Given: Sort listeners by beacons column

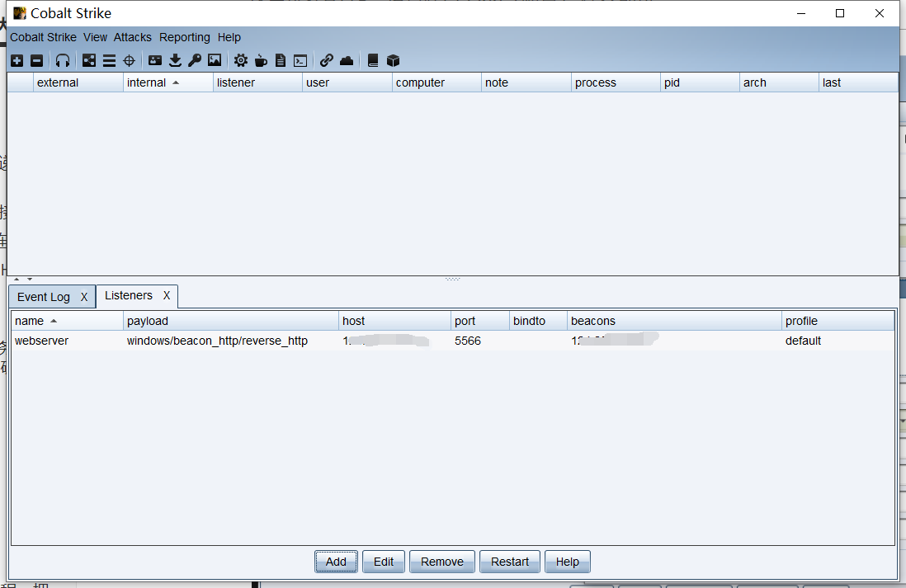Looking at the screenshot, I should point(674,321).
